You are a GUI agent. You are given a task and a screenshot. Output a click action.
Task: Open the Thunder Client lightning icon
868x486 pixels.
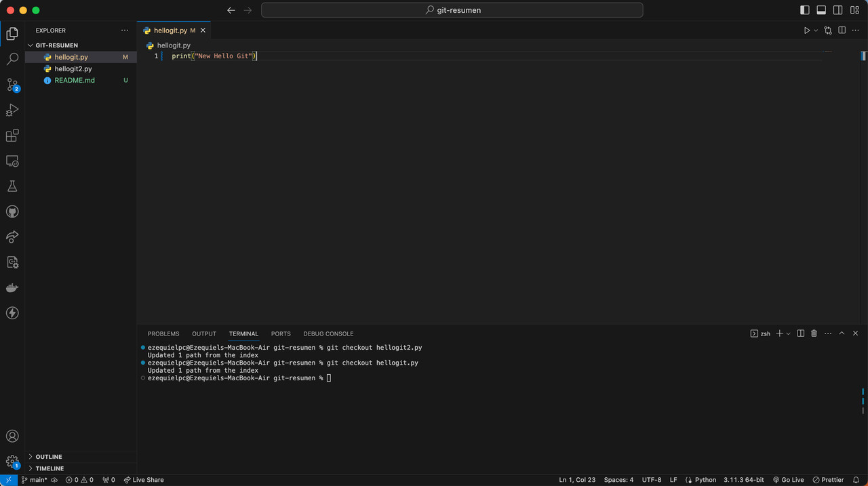(12, 313)
